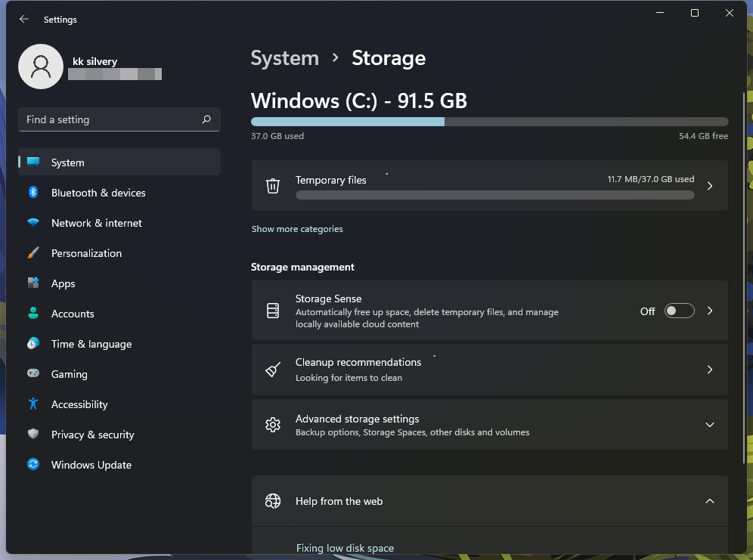
Task: Click the Bluetooth icon in sidebar
Action: tap(33, 193)
